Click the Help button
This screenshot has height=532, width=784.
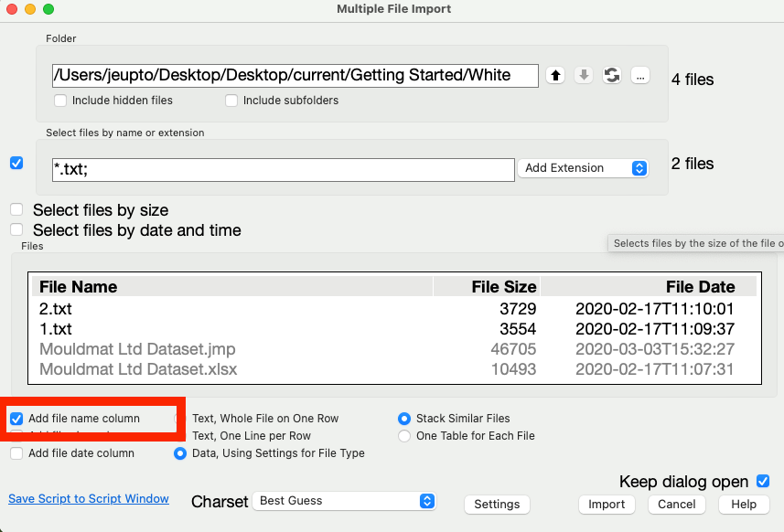[x=744, y=505]
